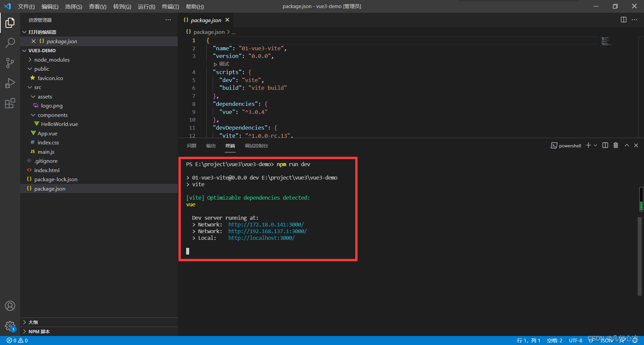Open the Accounts menu icon
The width and height of the screenshot is (644, 345).
click(10, 306)
